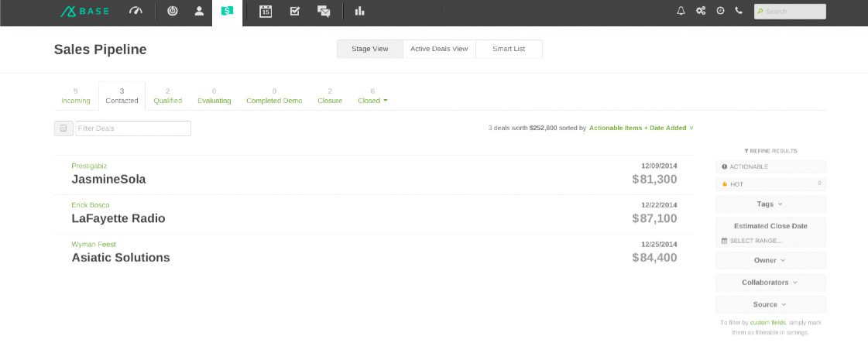This screenshot has height=346, width=868.
Task: Click the $81,300 deal value
Action: [654, 180]
